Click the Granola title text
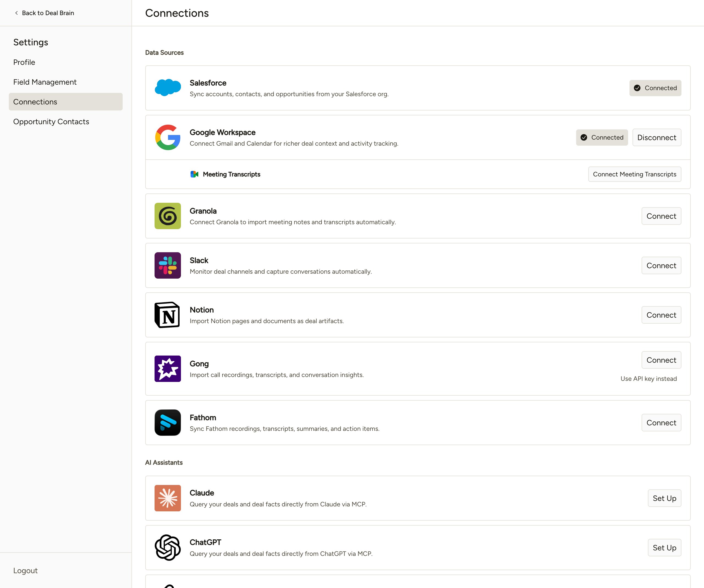This screenshot has width=704, height=588. pyautogui.click(x=203, y=211)
